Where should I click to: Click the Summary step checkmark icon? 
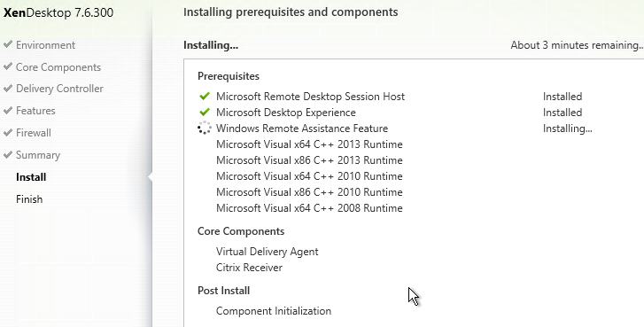8,154
